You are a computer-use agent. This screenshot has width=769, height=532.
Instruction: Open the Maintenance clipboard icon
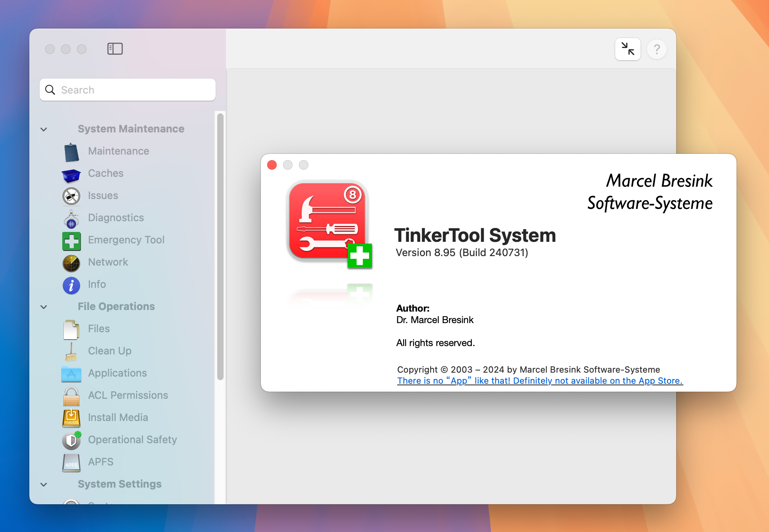(71, 152)
